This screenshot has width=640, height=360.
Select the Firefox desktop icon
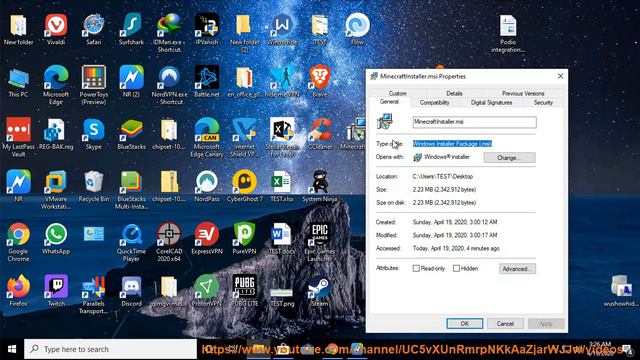click(x=18, y=291)
